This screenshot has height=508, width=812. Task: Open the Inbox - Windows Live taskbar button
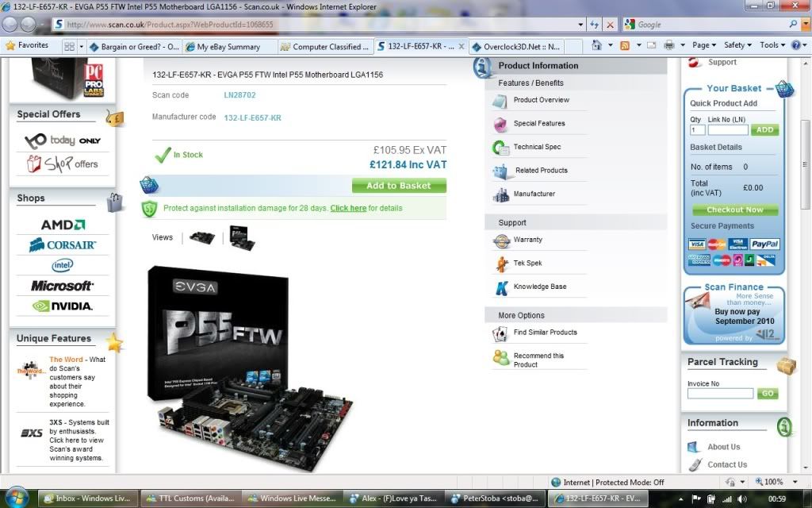(x=88, y=498)
